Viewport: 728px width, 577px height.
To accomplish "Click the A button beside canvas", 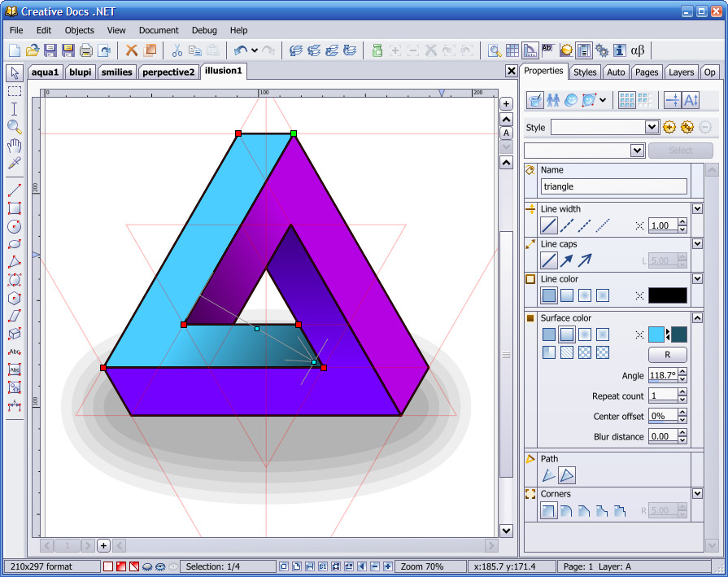I will pos(506,133).
